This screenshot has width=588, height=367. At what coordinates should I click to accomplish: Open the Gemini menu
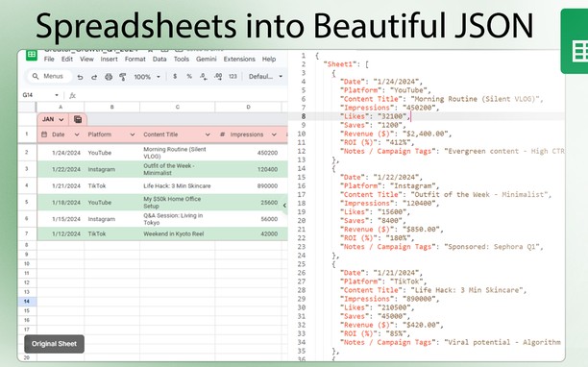(207, 59)
